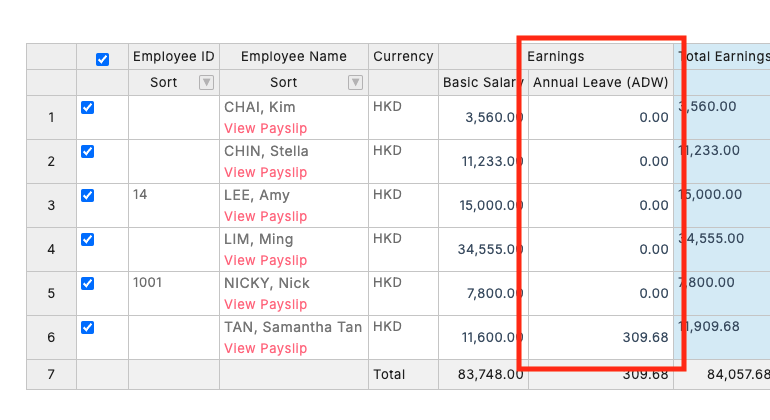770x420 pixels.
Task: Select the TAN, Samantha Tan name text
Action: 293,327
